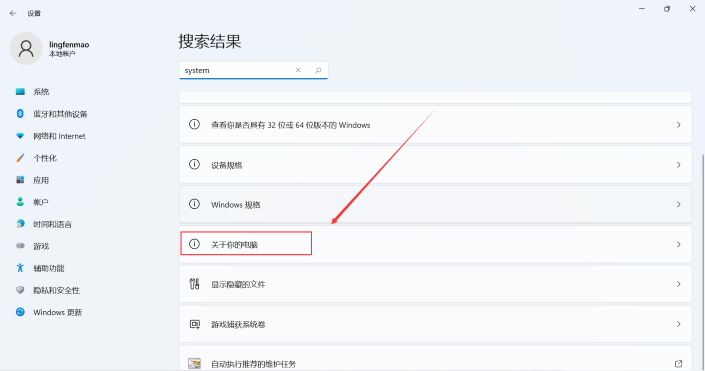Click the magnifier search icon

pyautogui.click(x=318, y=70)
